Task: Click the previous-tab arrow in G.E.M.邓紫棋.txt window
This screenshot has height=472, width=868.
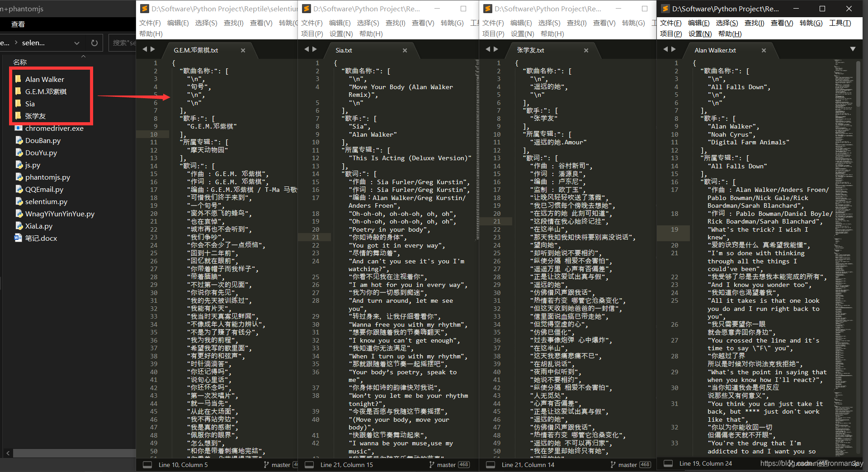Action: 145,49
